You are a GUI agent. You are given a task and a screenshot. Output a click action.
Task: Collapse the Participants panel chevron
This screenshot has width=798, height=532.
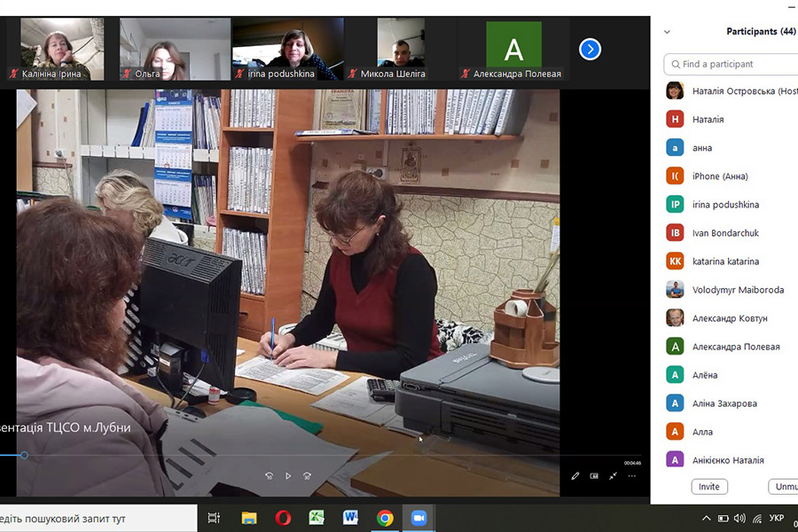pos(667,32)
